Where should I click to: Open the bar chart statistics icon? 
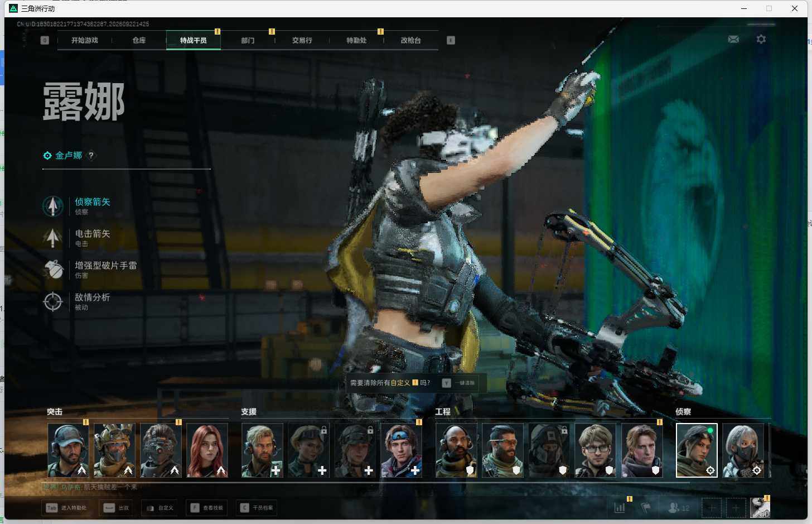(620, 508)
